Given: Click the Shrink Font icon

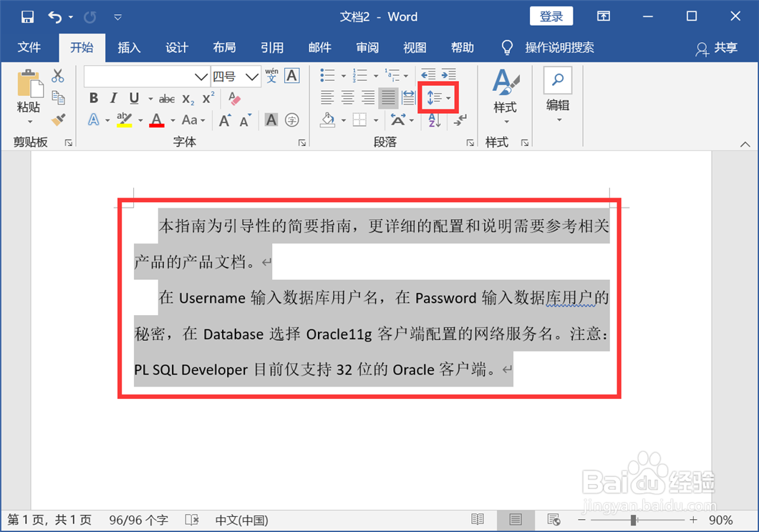Looking at the screenshot, I should (x=246, y=120).
